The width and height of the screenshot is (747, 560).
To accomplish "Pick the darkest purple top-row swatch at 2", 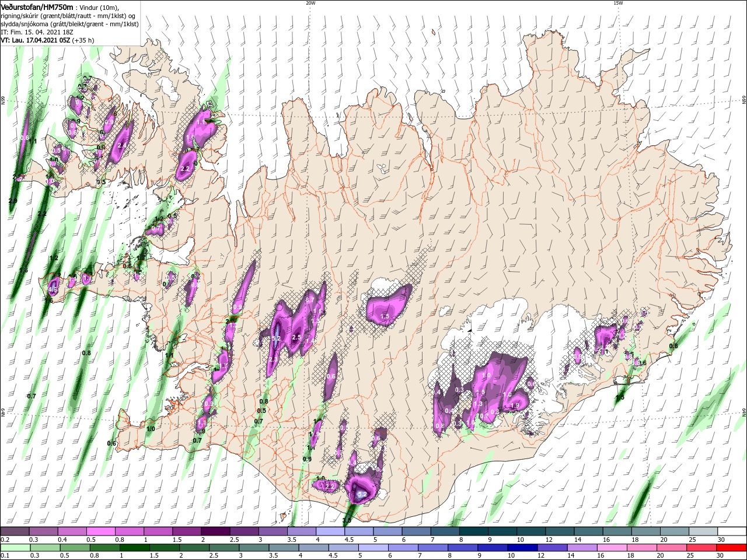I will pyautogui.click(x=215, y=531).
